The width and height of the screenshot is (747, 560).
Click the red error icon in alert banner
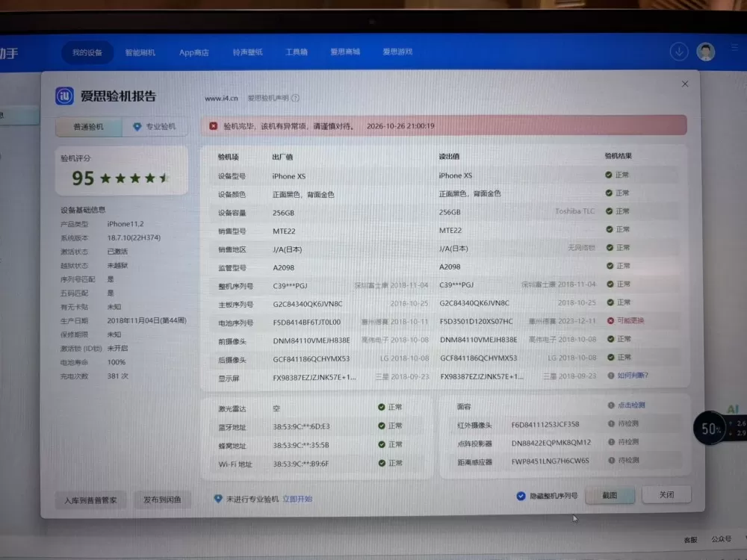tap(214, 125)
